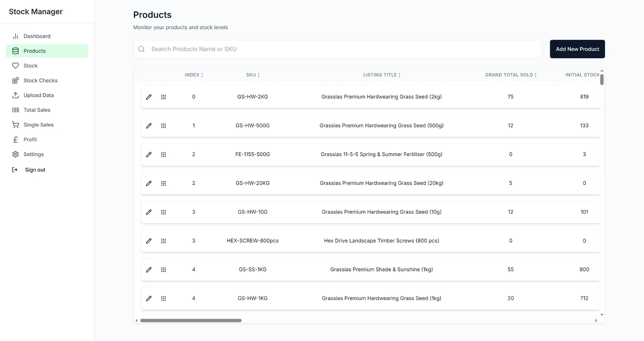Edit the GS-HW-2KG product row pencil icon

(149, 97)
